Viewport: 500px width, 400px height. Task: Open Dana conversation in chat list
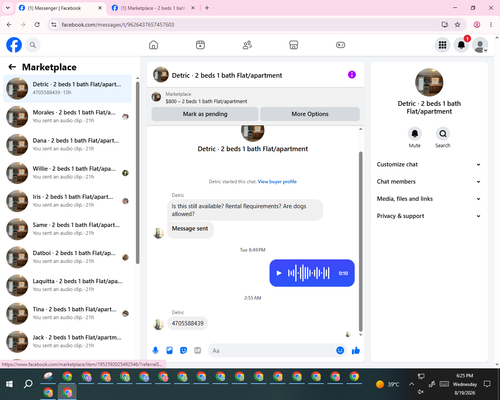[67, 145]
